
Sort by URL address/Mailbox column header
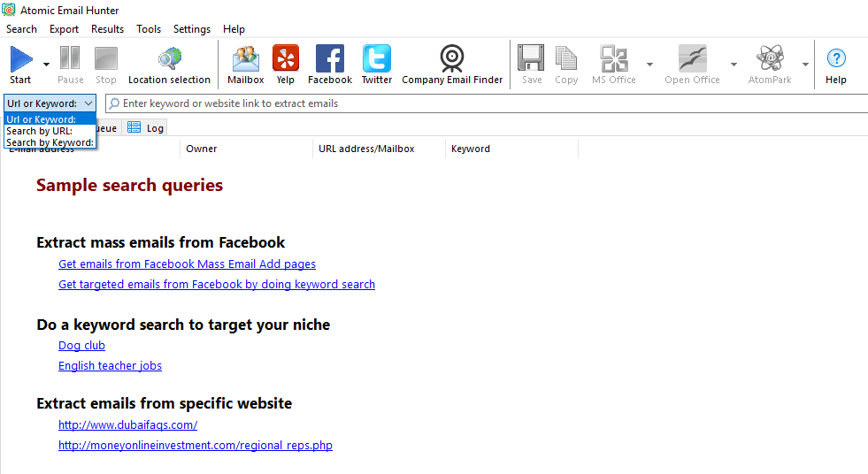(379, 149)
